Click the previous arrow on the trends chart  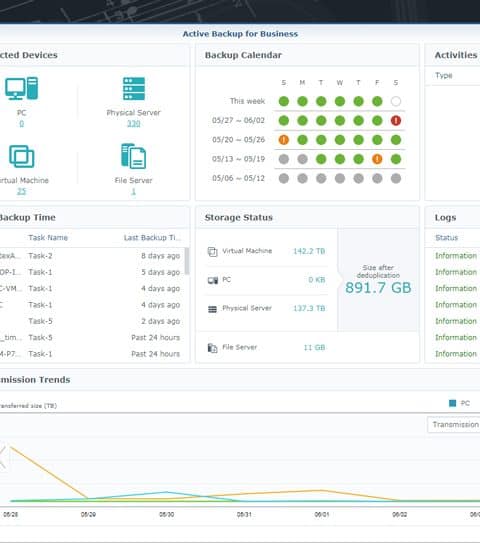(x=3, y=457)
